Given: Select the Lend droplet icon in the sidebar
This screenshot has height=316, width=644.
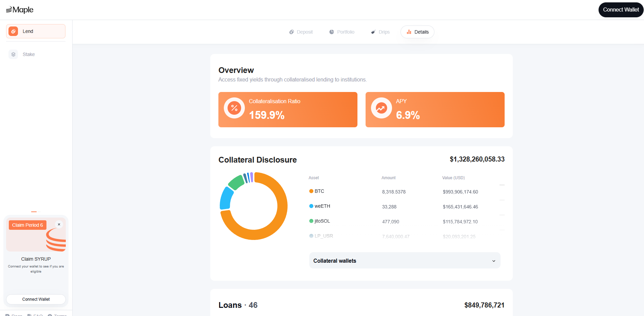Looking at the screenshot, I should click(13, 31).
